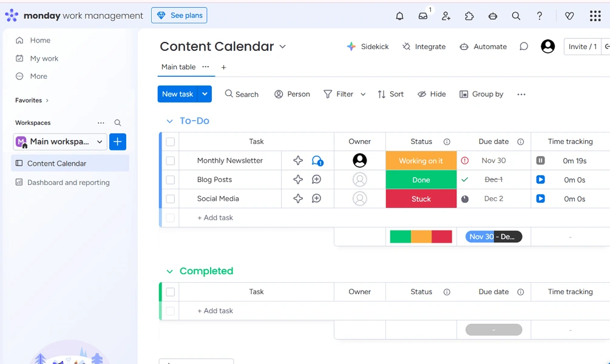The width and height of the screenshot is (610, 364).
Task: Open more toolbar options ellipsis
Action: pyautogui.click(x=521, y=95)
